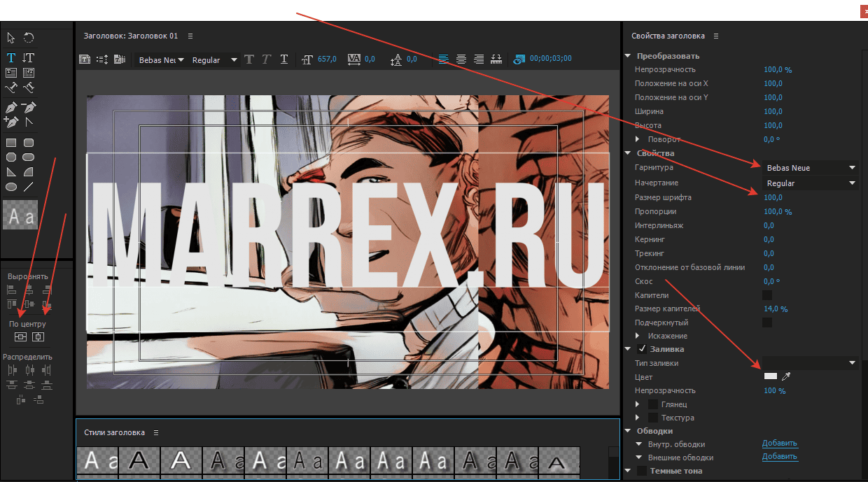The image size is (868, 482).
Task: Collapse the Преобразовать section
Action: (x=628, y=56)
